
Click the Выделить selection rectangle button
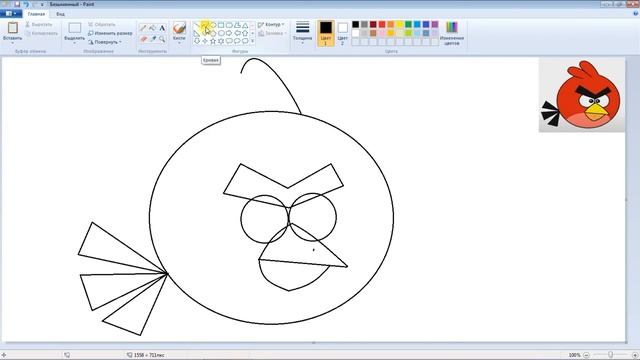pos(75,28)
